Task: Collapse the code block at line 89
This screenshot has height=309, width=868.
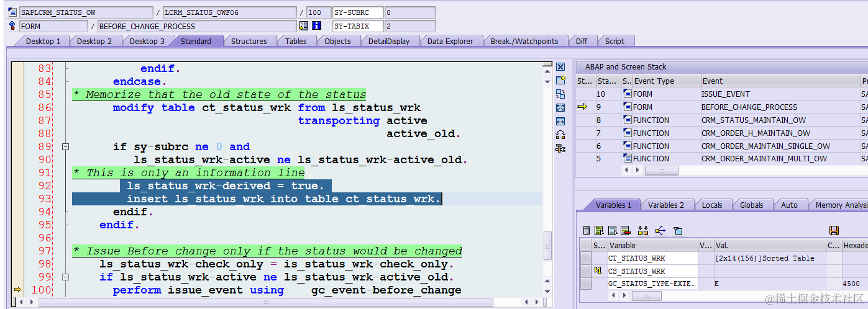Action: pos(65,147)
